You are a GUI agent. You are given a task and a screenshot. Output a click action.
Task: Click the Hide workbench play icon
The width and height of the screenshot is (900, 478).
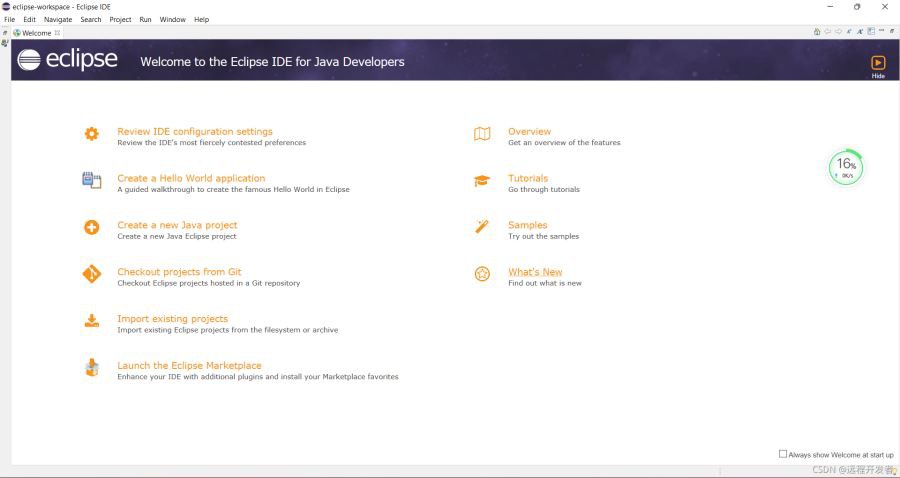(x=878, y=63)
